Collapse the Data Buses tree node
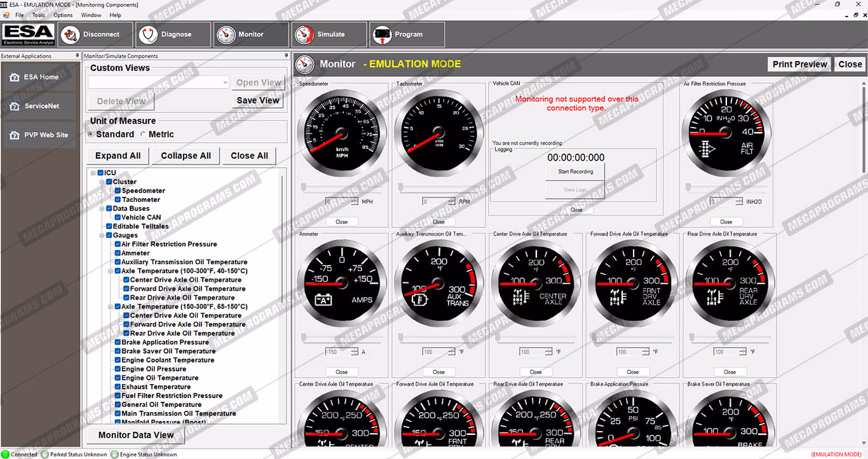The image size is (868, 459). point(102,208)
